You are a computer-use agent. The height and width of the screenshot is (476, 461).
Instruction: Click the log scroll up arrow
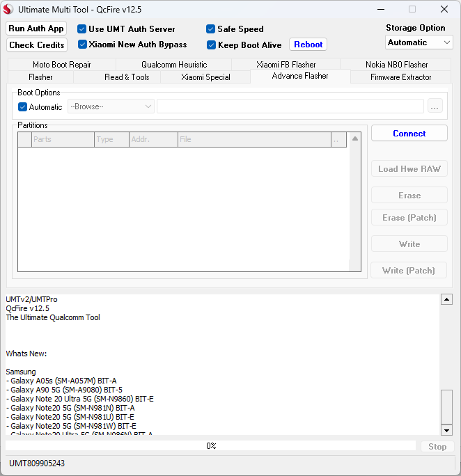click(446, 299)
